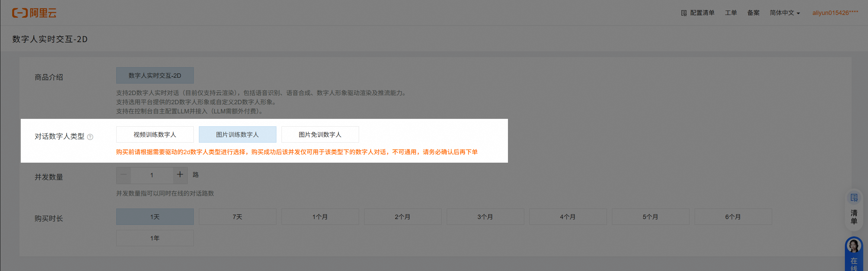
Task: Select the 1个月 purchase duration
Action: point(320,217)
